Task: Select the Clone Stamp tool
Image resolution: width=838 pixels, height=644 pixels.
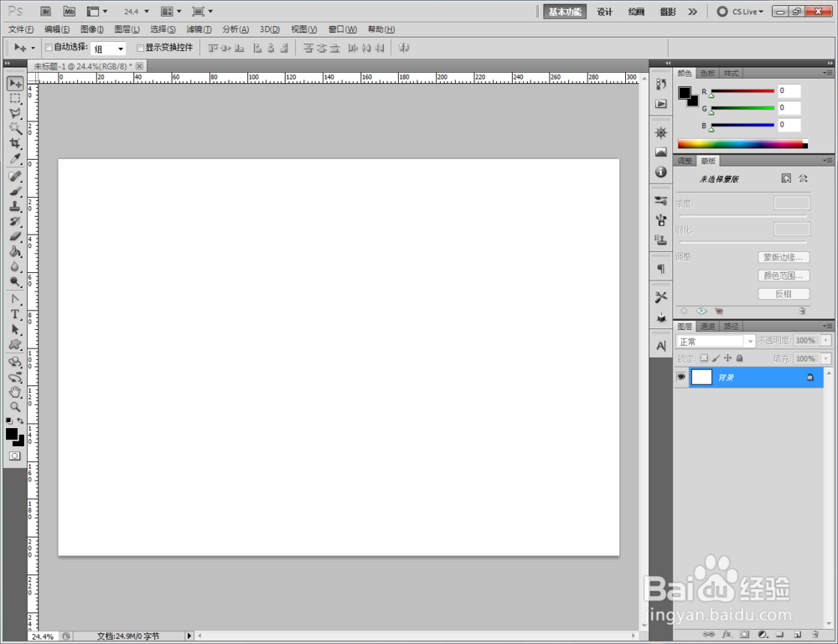Action: click(x=15, y=206)
